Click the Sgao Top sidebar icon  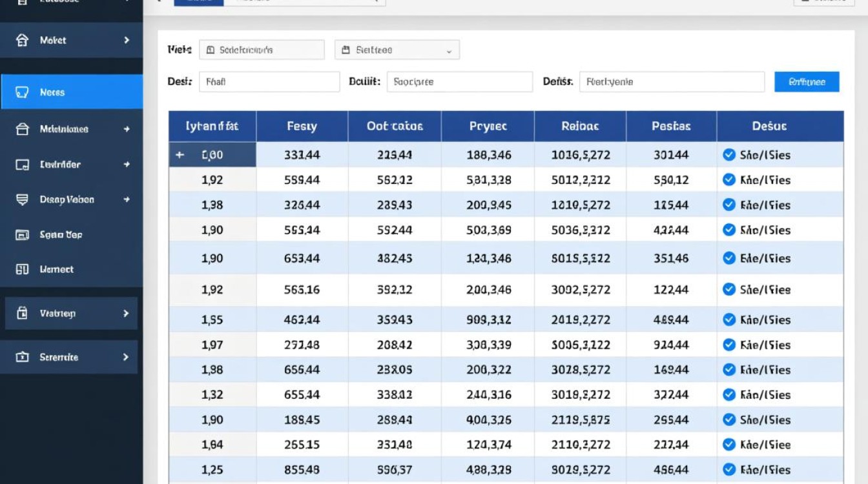pos(22,235)
